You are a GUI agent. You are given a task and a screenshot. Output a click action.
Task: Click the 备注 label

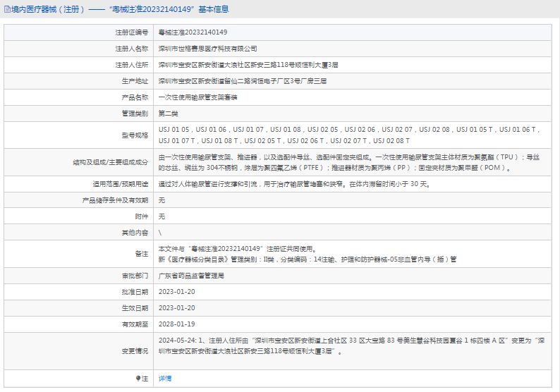coord(142,254)
